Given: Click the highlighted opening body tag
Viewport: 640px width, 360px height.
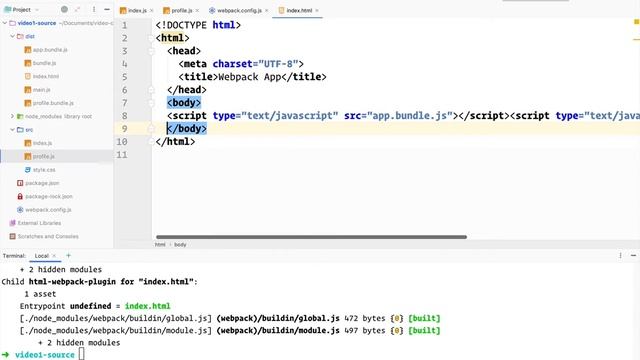Looking at the screenshot, I should 184,102.
